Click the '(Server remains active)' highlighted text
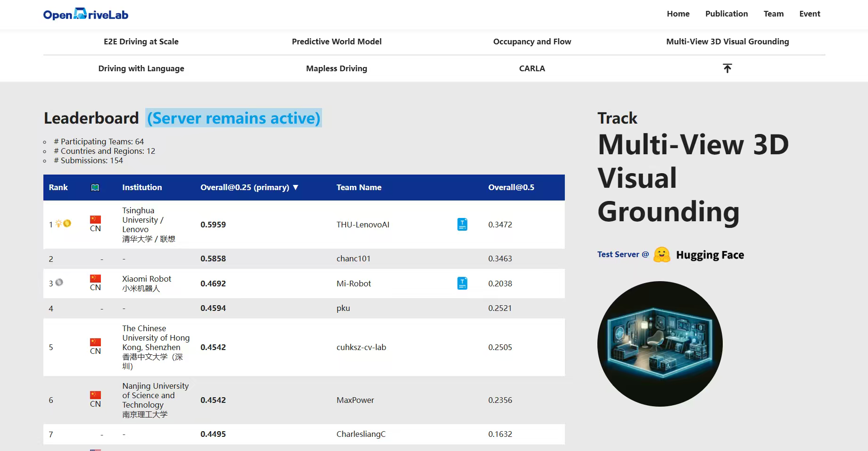868x451 pixels. pyautogui.click(x=234, y=118)
